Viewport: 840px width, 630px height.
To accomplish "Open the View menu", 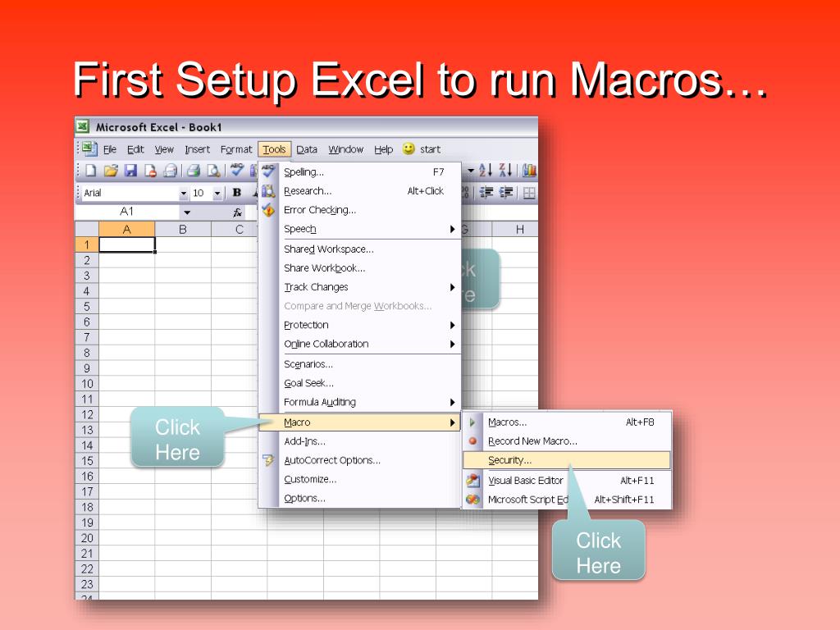I will 164,149.
